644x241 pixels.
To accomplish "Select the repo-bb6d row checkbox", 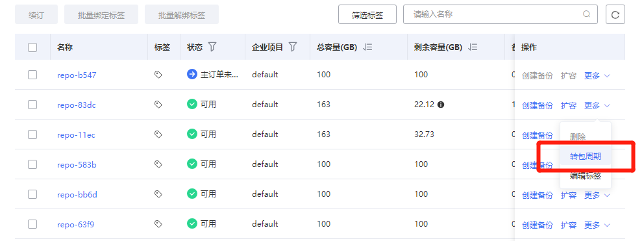I will point(32,194).
